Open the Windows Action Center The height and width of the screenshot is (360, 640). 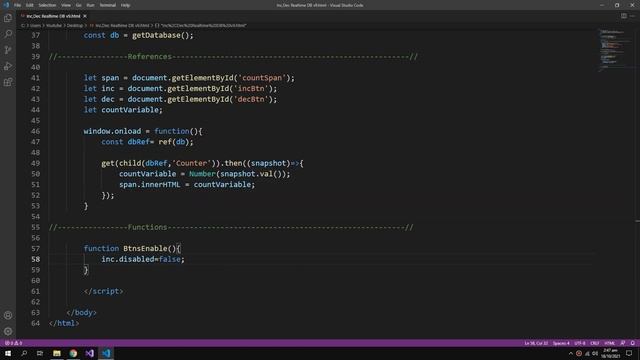629,353
